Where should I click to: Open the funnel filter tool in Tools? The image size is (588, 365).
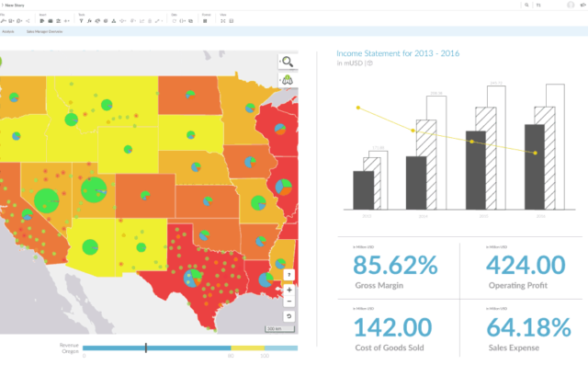point(82,21)
